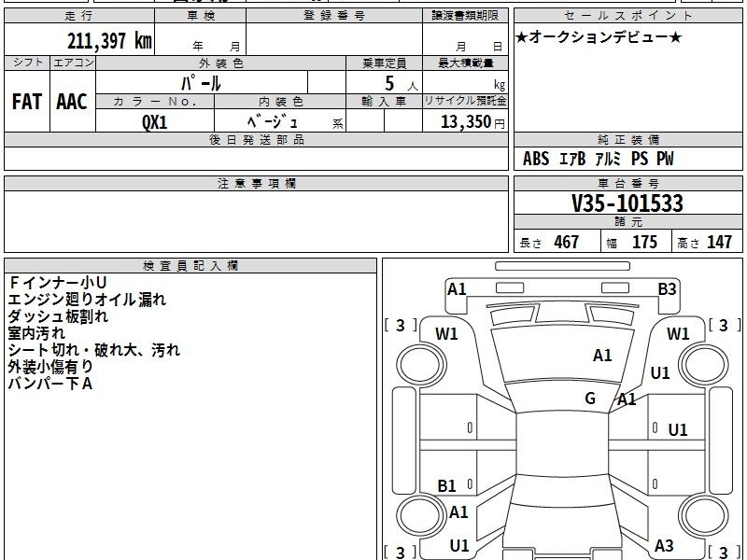Select the 後日発送部品 header
The width and height of the screenshot is (747, 560).
256,140
